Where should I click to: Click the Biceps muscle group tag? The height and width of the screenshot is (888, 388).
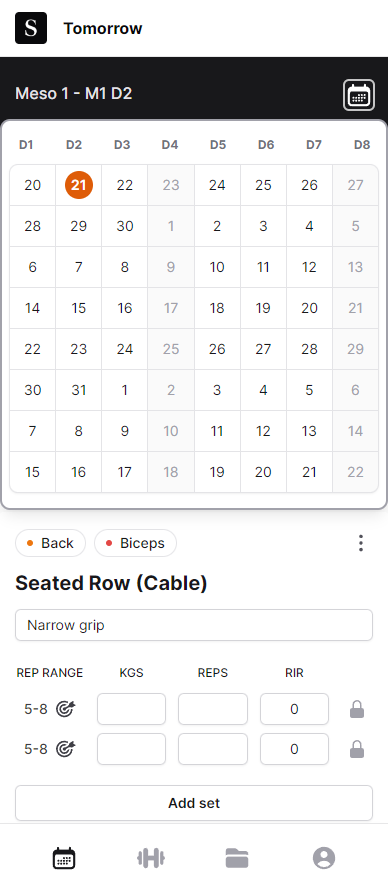pyautogui.click(x=135, y=543)
